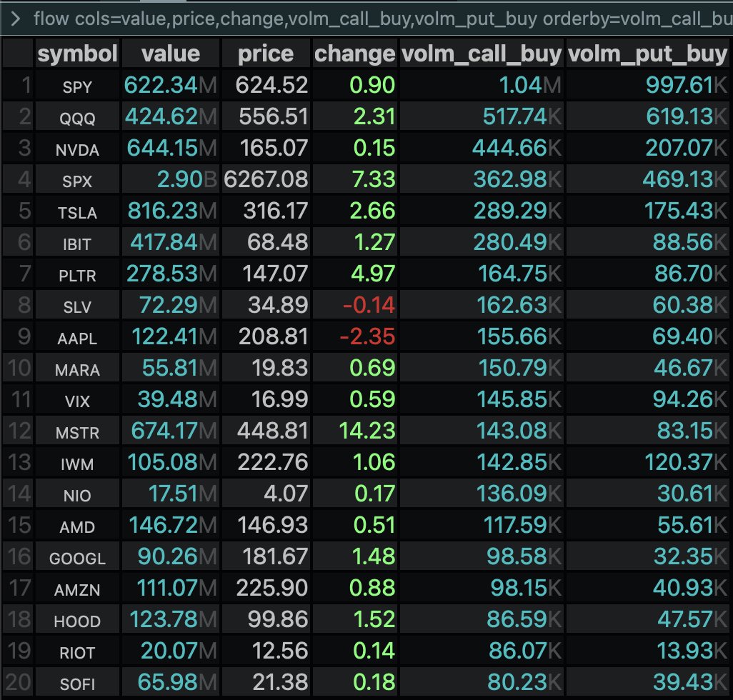Select the IWM symbol cell

pyautogui.click(x=77, y=463)
